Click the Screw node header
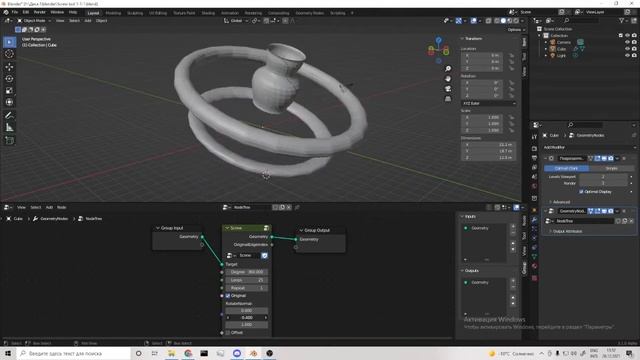The width and height of the screenshot is (640, 360). [x=247, y=228]
